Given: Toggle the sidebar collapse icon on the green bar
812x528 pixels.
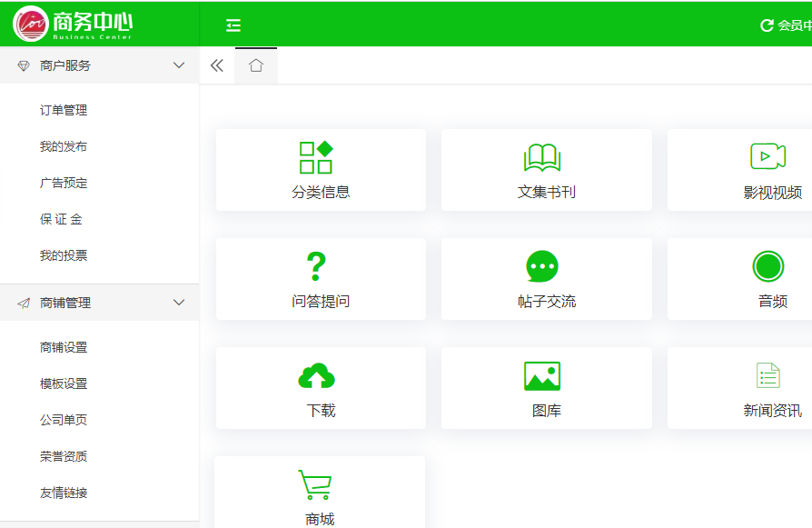Looking at the screenshot, I should (x=233, y=25).
